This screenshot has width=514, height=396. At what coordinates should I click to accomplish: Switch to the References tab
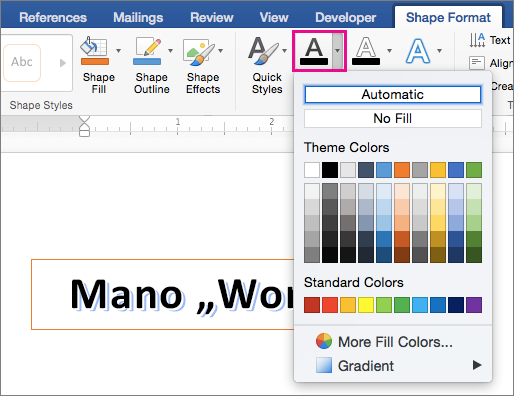[x=53, y=17]
